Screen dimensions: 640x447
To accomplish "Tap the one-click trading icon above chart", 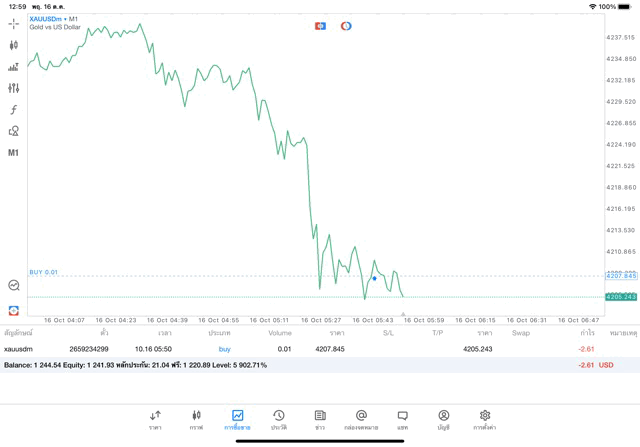I will click(321, 26).
